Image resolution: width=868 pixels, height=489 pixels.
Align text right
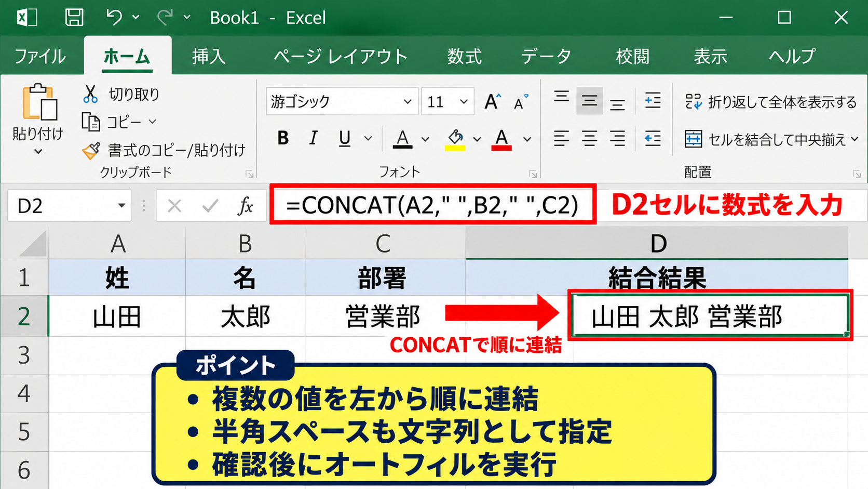click(617, 139)
